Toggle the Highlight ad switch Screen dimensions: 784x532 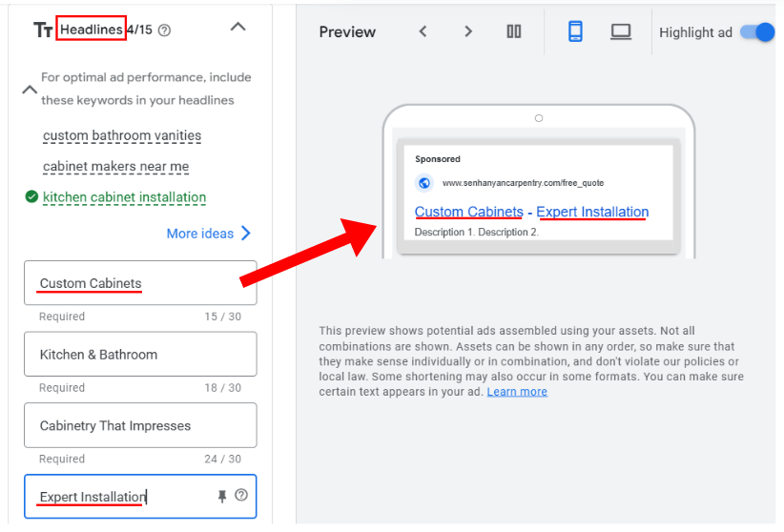[757, 31]
